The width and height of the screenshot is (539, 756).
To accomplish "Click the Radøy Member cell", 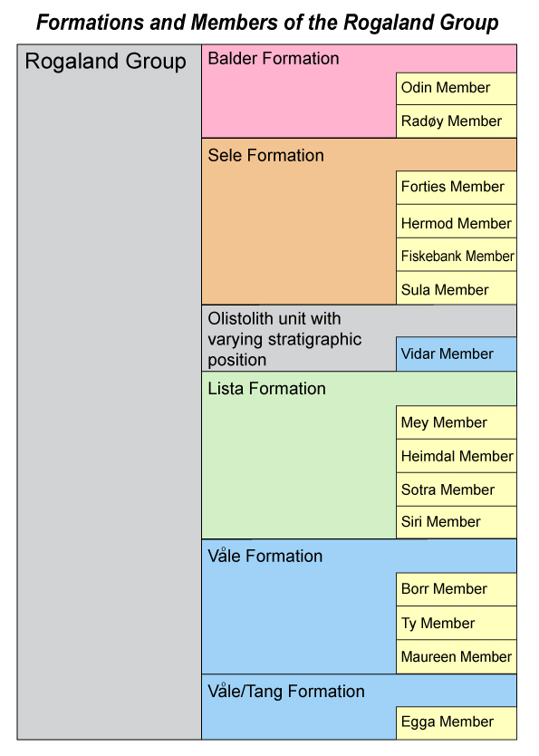I will coord(457,121).
